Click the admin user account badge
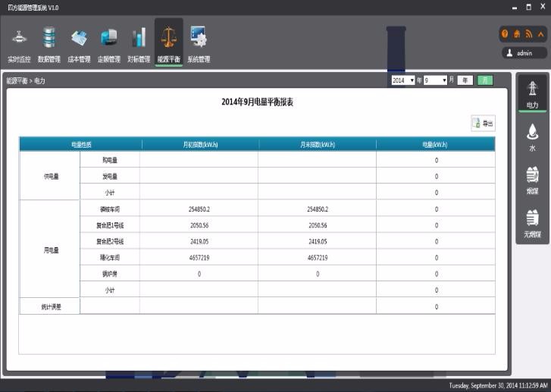Image resolution: width=551 pixels, height=392 pixels. coord(524,53)
